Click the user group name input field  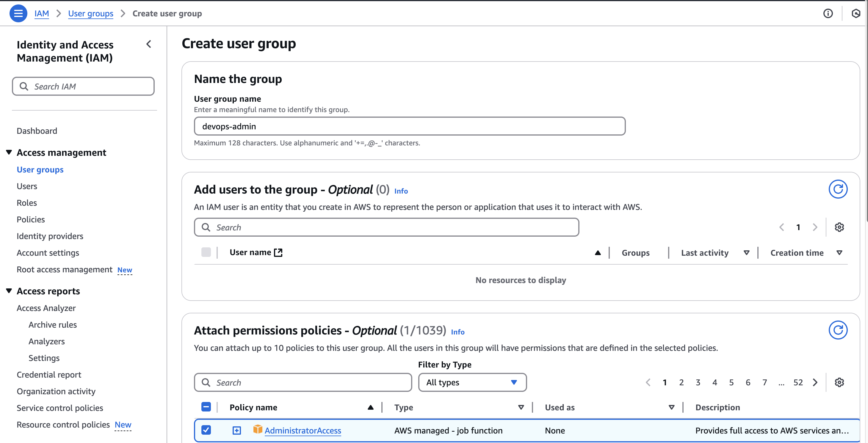(409, 126)
